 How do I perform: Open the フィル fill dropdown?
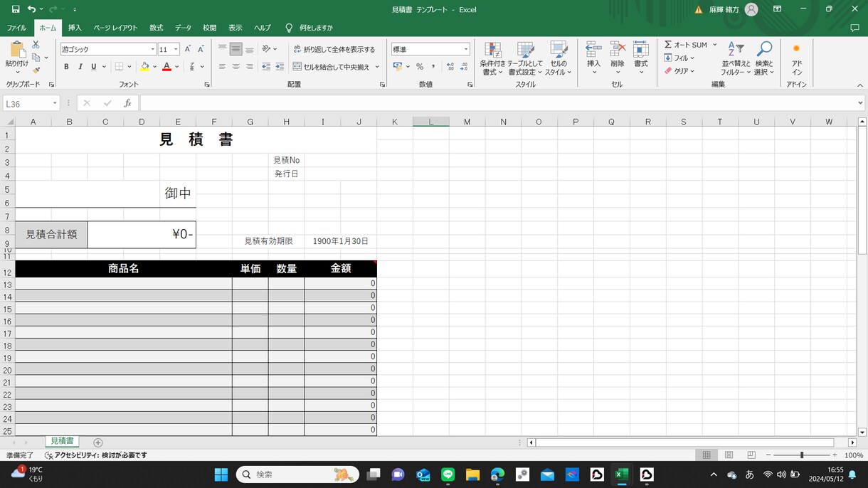click(x=679, y=58)
